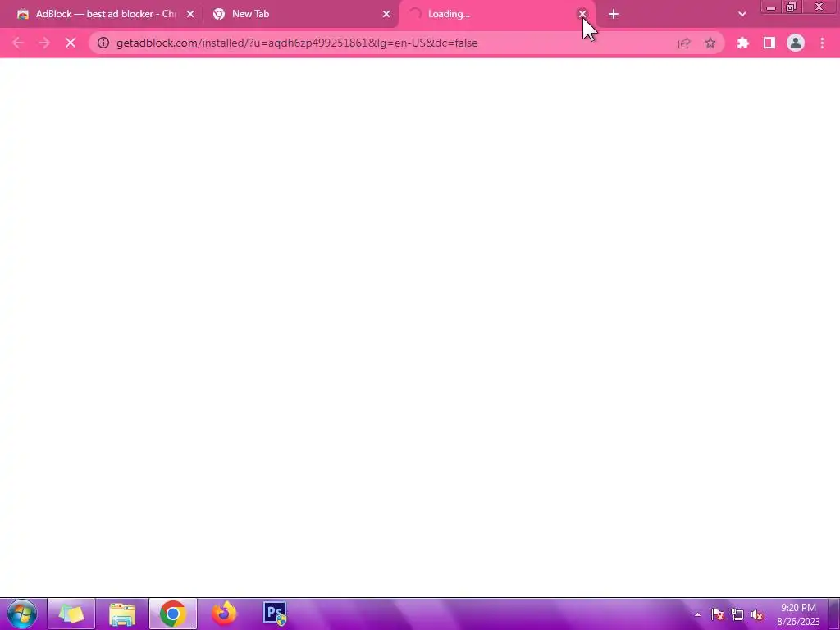Open a new tab with plus button
Viewport: 840px width, 630px height.
click(x=614, y=14)
